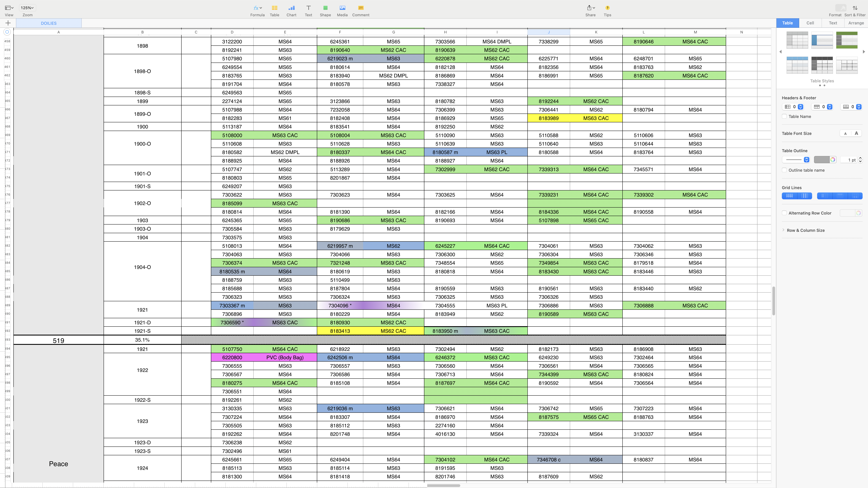This screenshot has height=488, width=868.
Task: Toggle Alternating Row Color checkbox
Action: (784, 213)
